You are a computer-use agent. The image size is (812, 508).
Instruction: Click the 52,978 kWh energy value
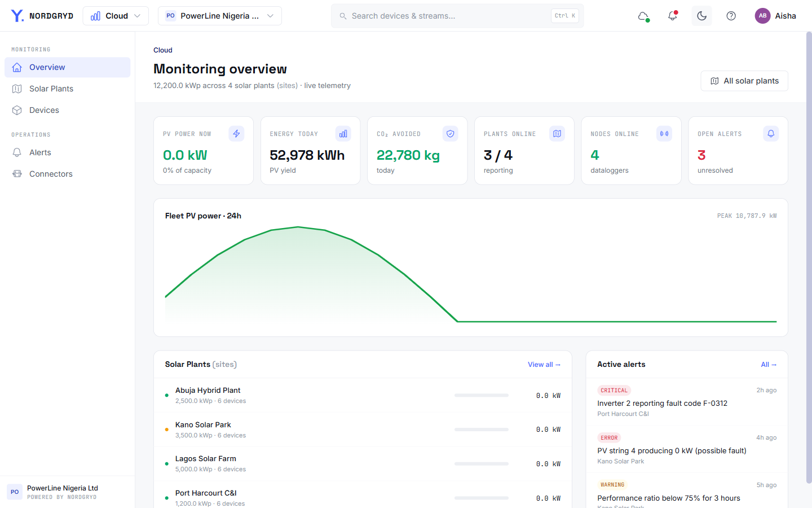point(307,155)
